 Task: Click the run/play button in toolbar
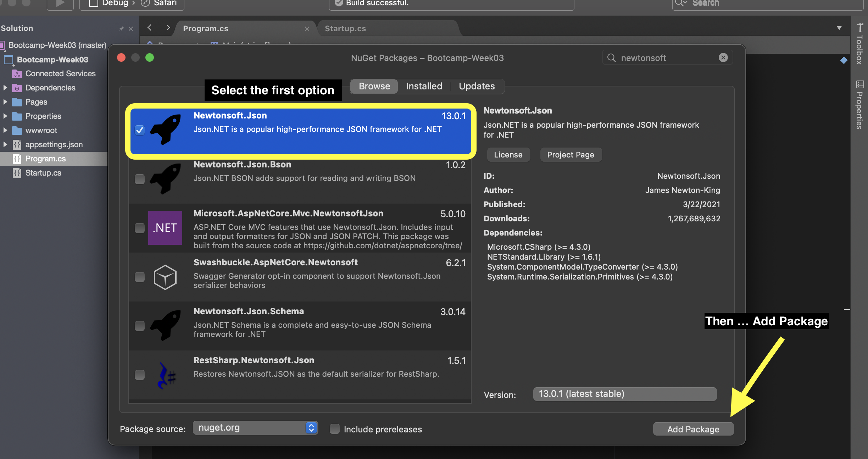tap(60, 4)
